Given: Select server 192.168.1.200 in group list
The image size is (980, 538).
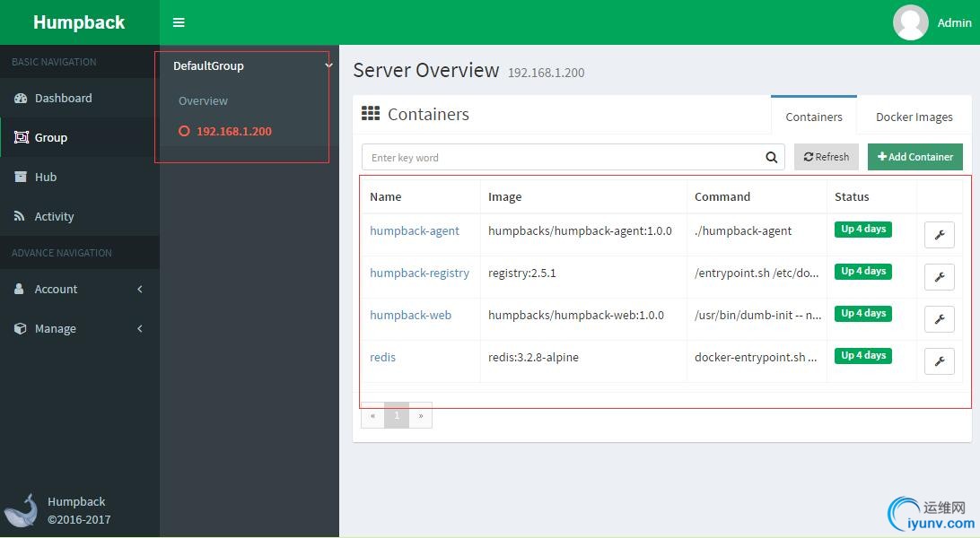Looking at the screenshot, I should point(233,131).
